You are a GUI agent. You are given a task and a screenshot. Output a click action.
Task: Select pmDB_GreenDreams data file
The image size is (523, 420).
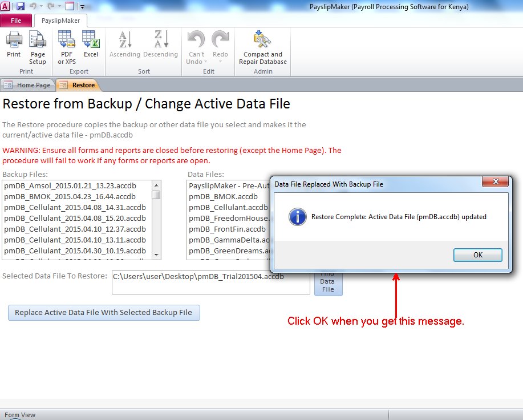(229, 251)
